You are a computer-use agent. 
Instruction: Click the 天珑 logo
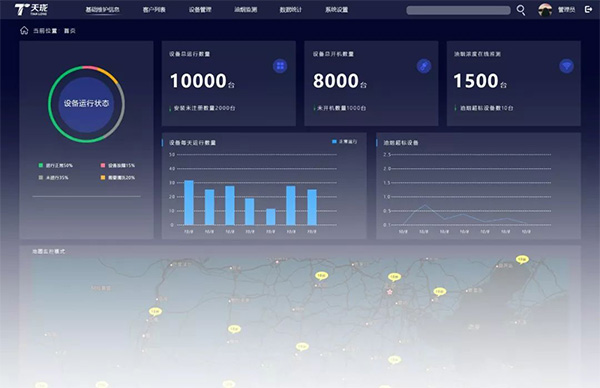[31, 10]
